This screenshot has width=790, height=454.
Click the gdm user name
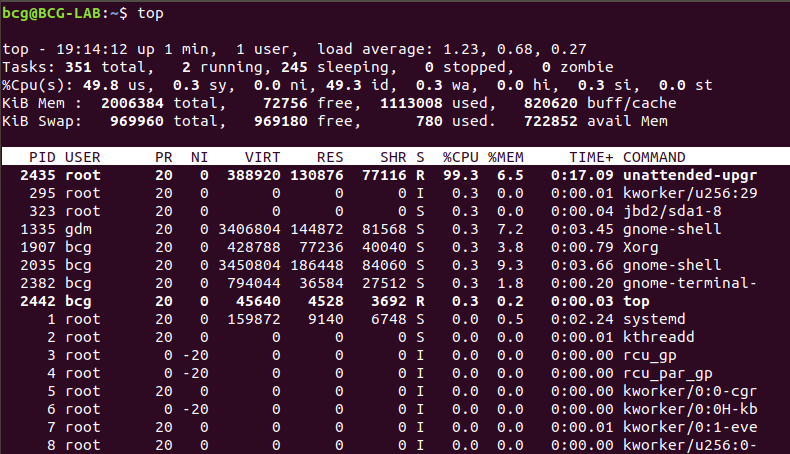pyautogui.click(x=79, y=230)
